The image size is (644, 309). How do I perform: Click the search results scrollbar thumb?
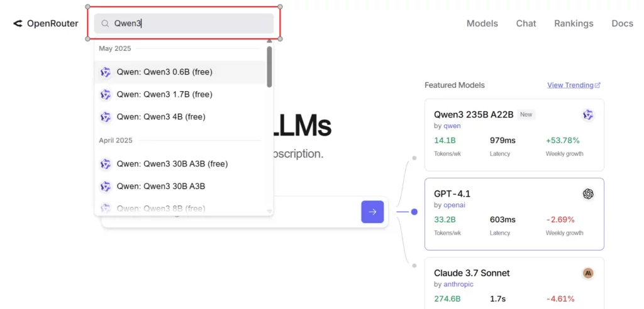click(269, 67)
